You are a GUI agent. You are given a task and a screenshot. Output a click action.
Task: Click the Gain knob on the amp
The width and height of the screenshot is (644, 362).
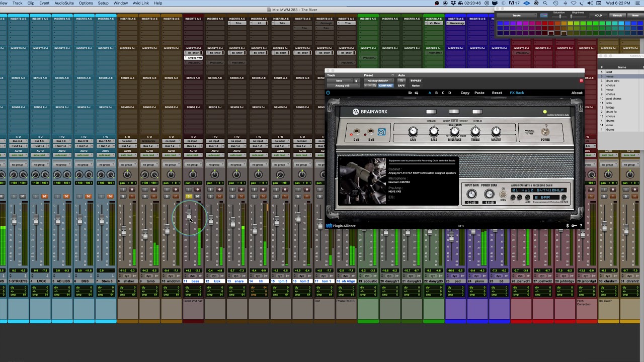pyautogui.click(x=413, y=132)
